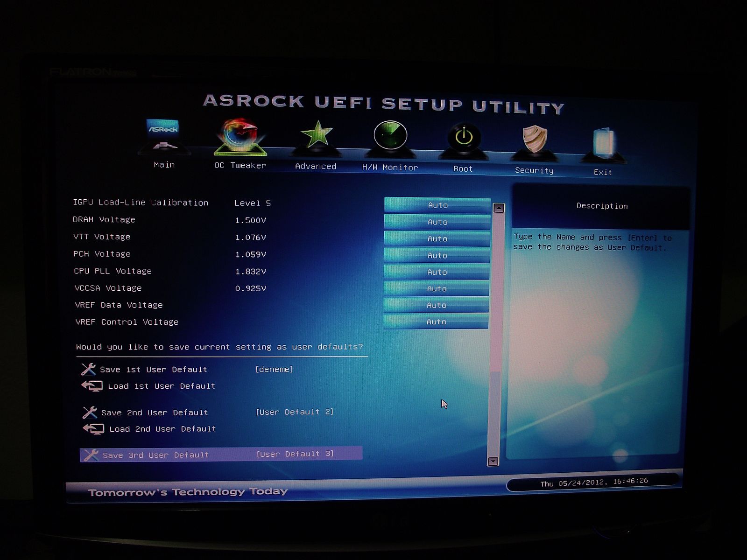Select the PCH Voltage label

click(x=102, y=254)
